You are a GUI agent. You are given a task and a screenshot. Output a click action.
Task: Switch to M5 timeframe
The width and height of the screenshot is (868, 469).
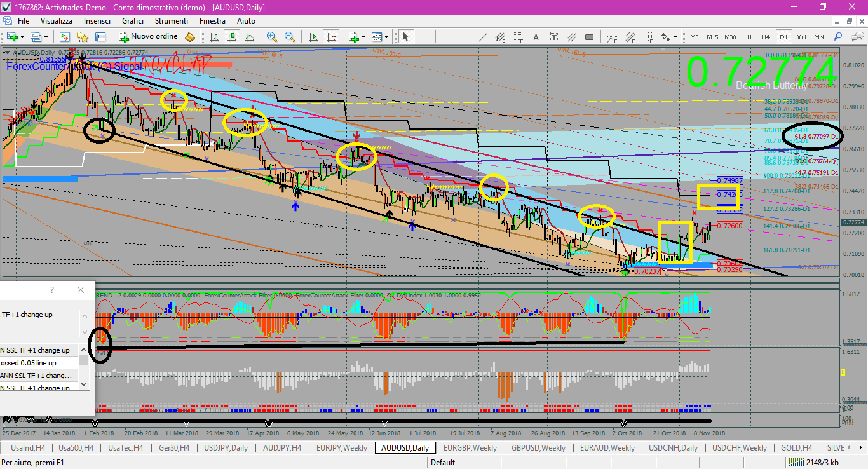tap(695, 37)
